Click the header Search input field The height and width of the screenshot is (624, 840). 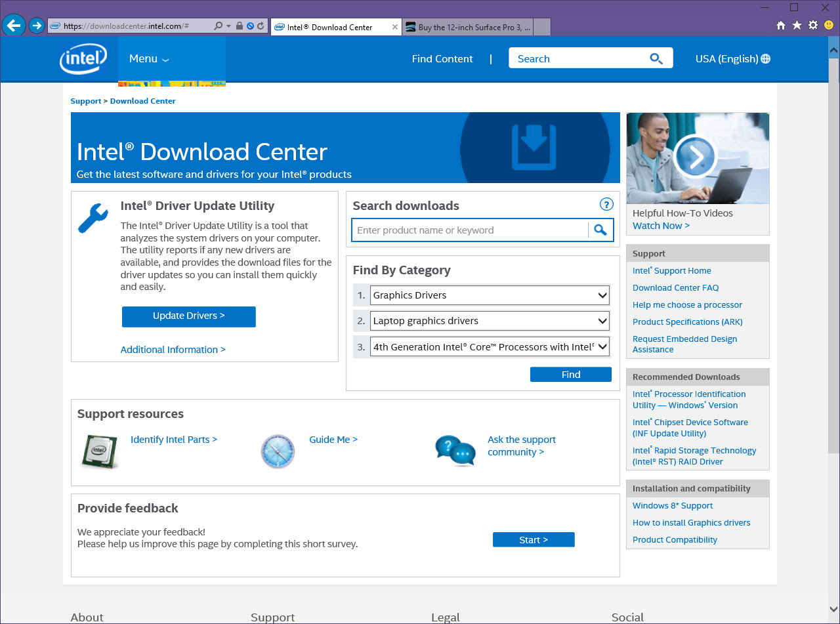(577, 58)
